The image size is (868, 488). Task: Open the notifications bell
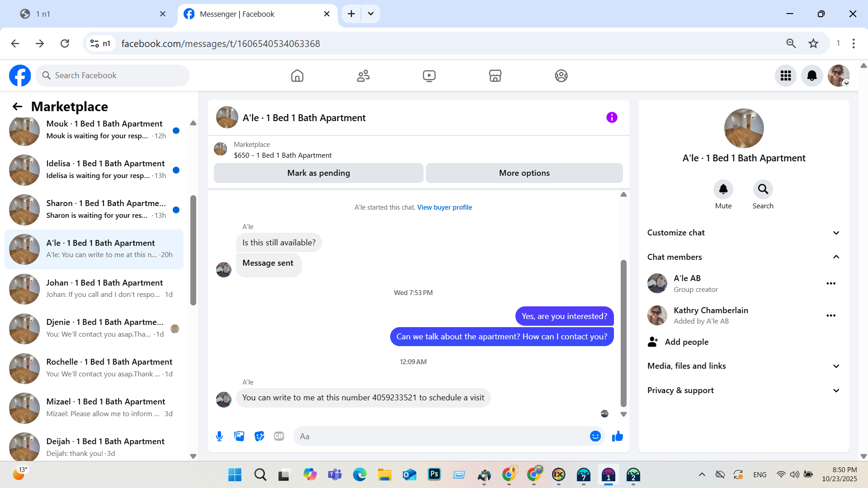click(x=812, y=75)
